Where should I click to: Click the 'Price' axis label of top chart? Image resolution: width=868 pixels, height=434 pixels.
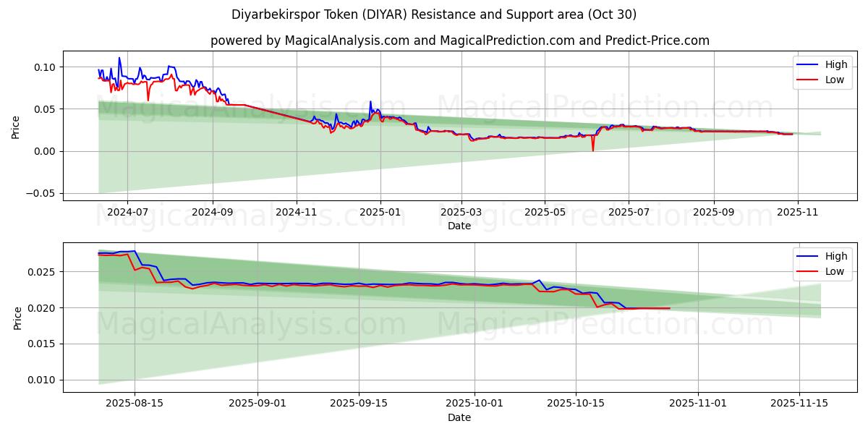(x=16, y=126)
